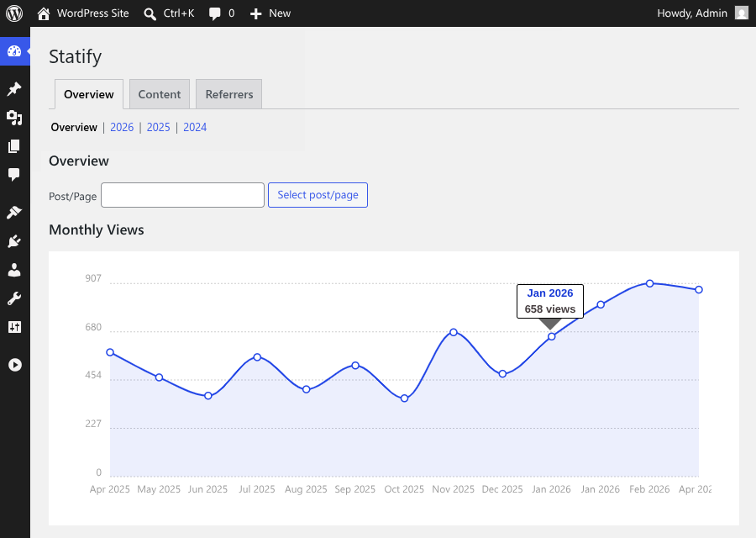756x538 pixels.
Task: Click the home icon for WordPress Site
Action: 44,13
